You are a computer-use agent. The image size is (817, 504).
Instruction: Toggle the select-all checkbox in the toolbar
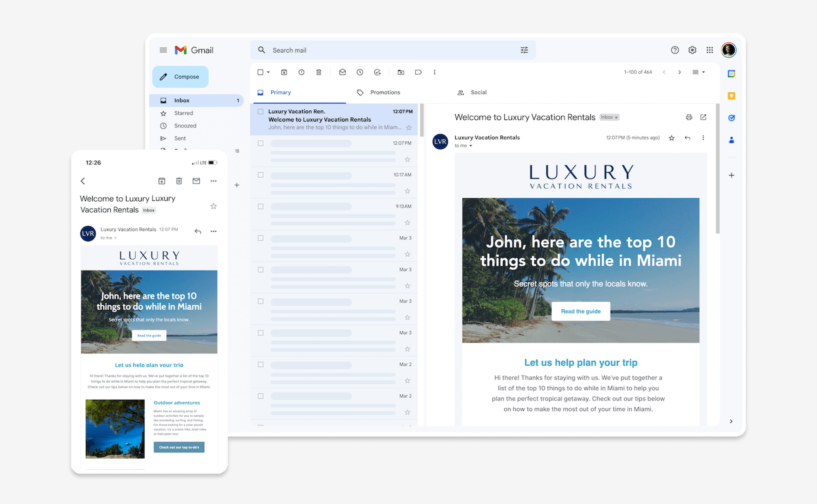260,72
